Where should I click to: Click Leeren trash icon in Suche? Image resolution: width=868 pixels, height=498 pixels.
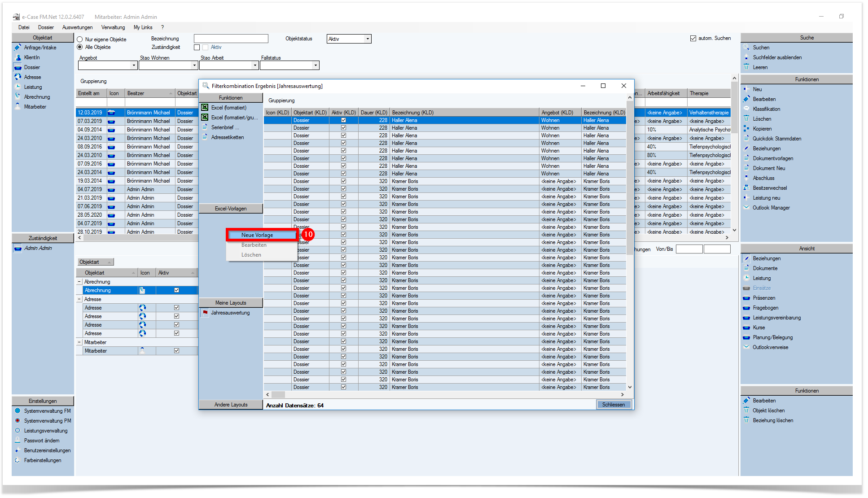pyautogui.click(x=746, y=67)
